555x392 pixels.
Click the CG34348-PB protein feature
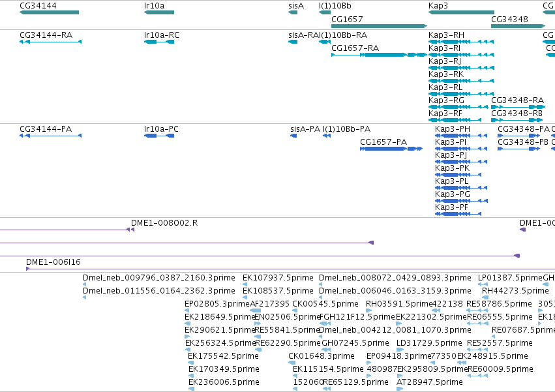519,149
